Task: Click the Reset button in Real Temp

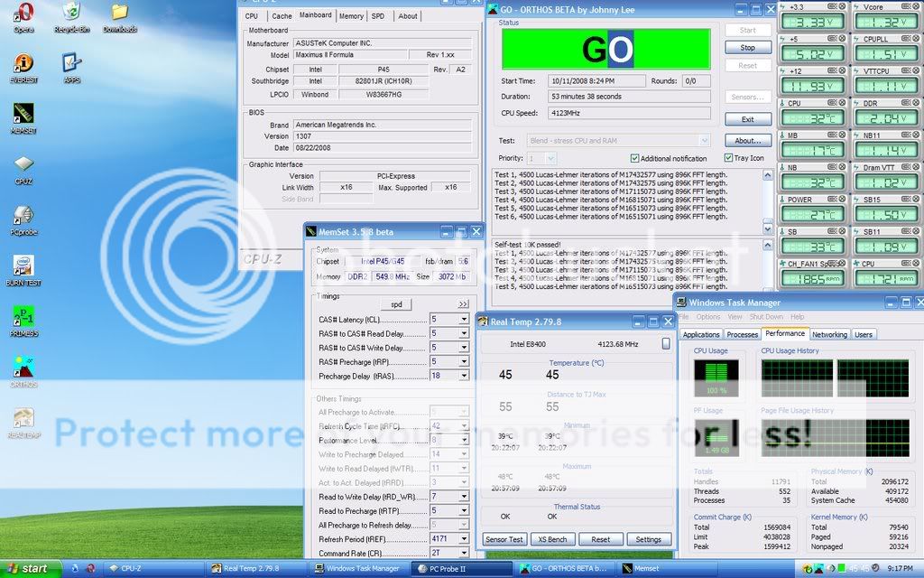Action: [600, 539]
